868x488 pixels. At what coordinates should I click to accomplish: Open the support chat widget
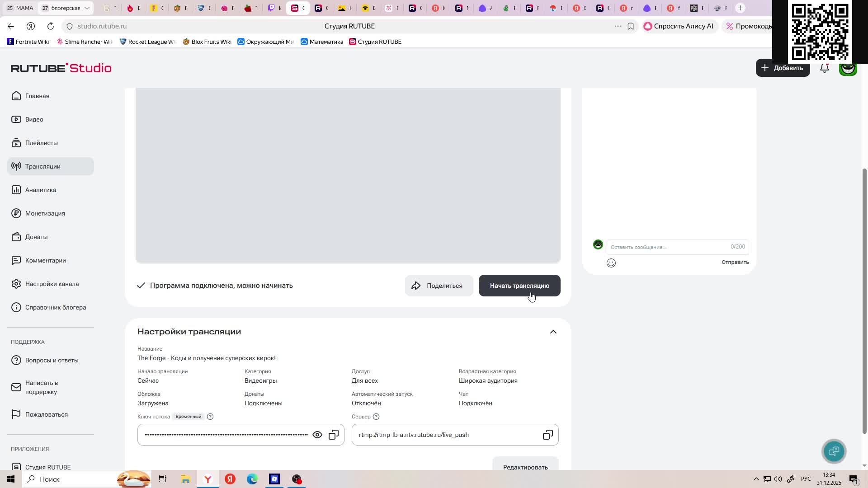tap(834, 451)
